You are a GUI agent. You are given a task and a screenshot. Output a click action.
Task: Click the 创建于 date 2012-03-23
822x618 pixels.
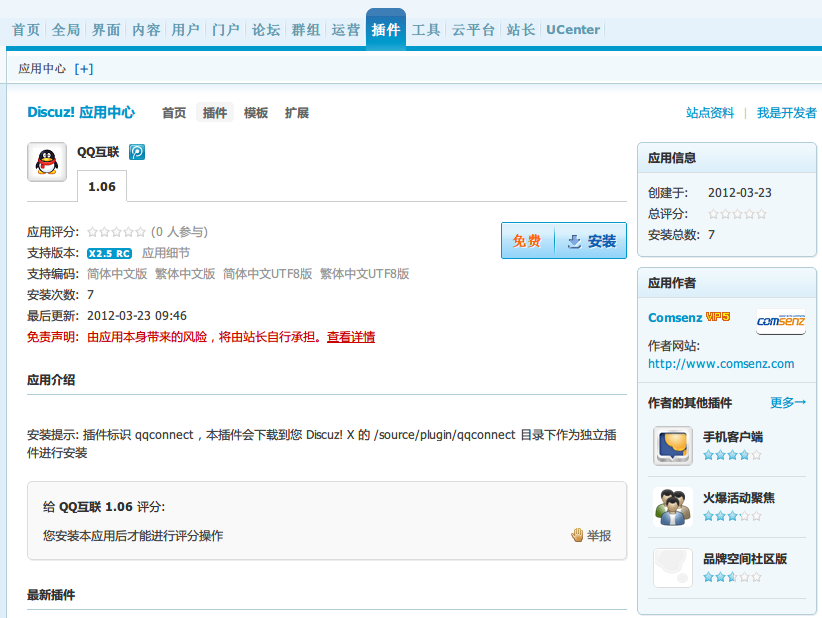740,192
